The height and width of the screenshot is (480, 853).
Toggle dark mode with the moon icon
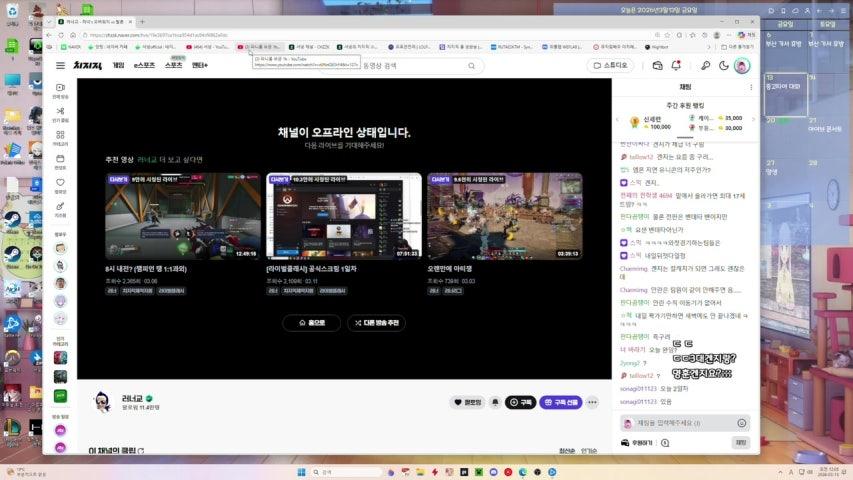pyautogui.click(x=724, y=65)
